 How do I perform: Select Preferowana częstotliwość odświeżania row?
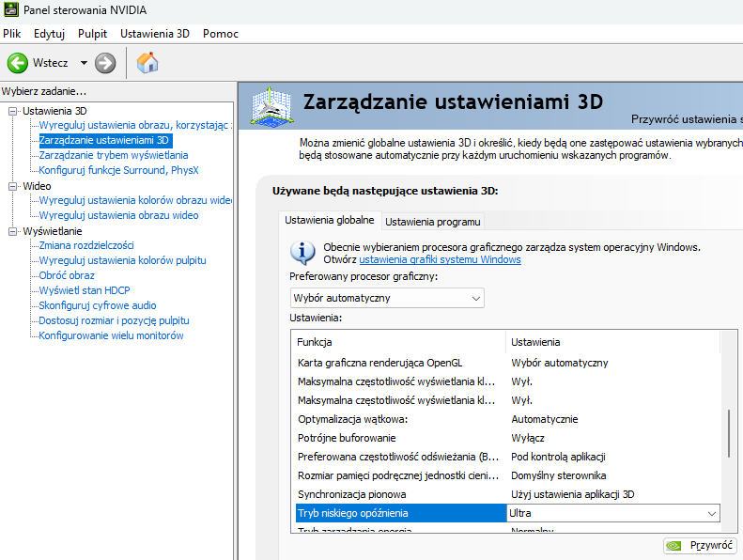coord(508,457)
